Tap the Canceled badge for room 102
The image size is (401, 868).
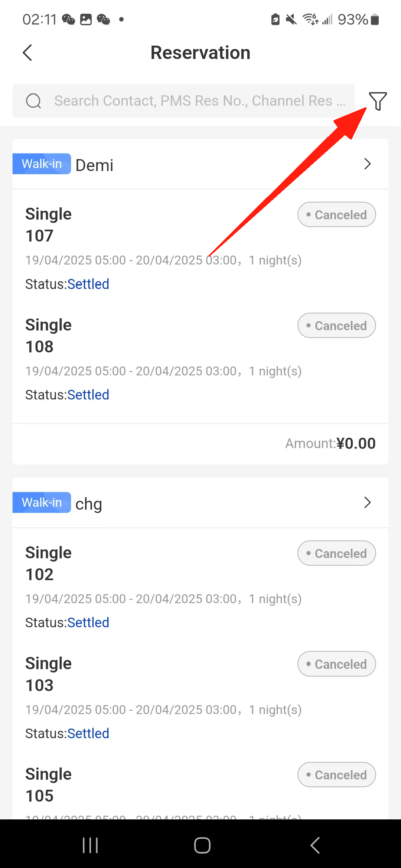336,553
